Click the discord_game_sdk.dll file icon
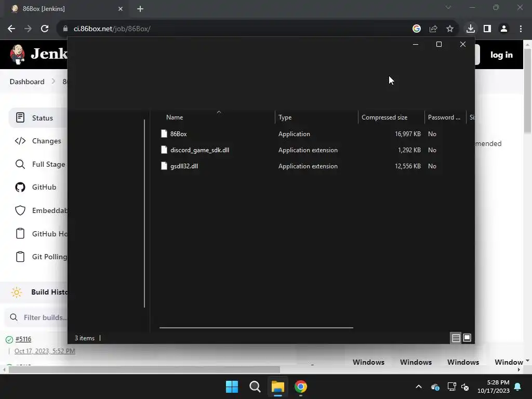The height and width of the screenshot is (399, 532). coord(164,150)
